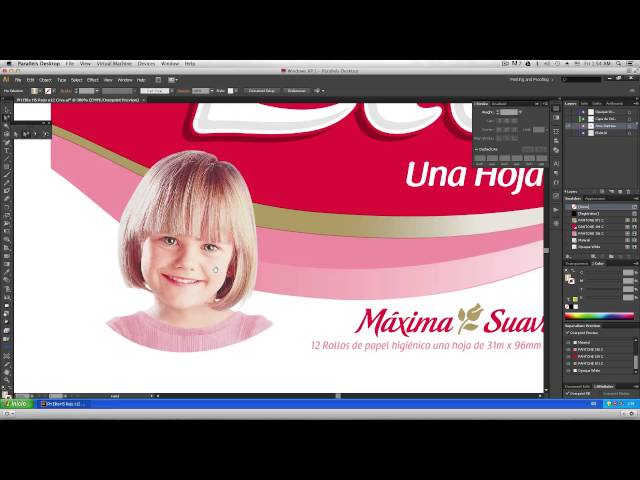The height and width of the screenshot is (480, 640).
Task: Click the overlapping-circles panel icon in the dock strip
Action: (556, 150)
